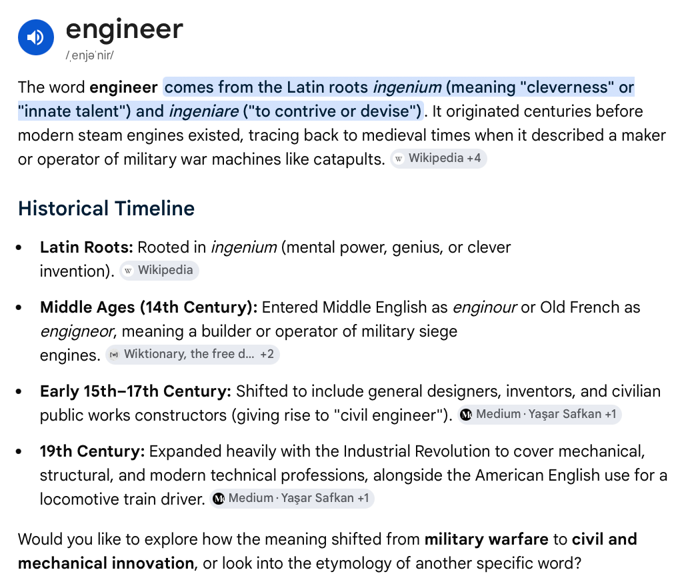Expand +2 sources on Wiktionary chip
700x588 pixels.
coord(267,354)
